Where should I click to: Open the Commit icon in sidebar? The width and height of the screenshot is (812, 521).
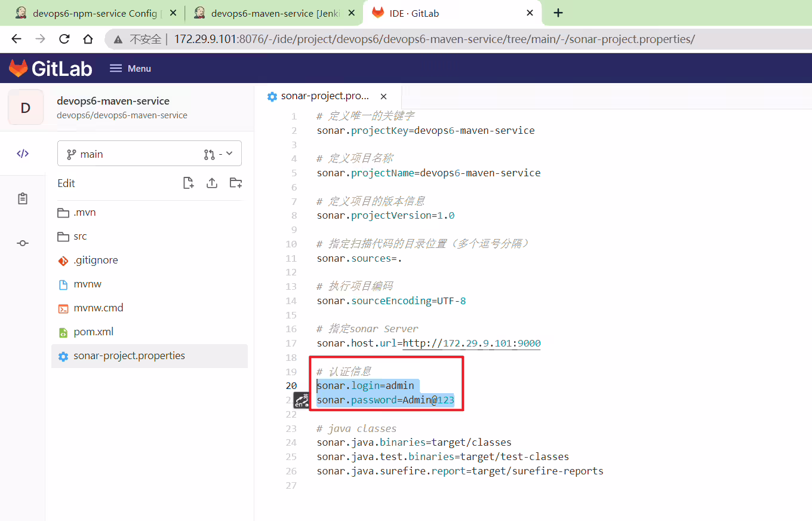(x=23, y=243)
